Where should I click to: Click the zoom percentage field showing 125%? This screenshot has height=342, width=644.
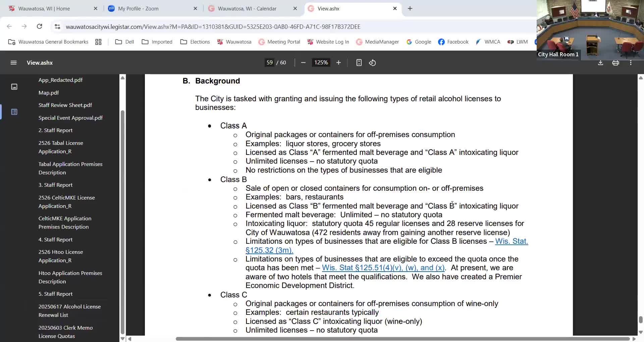[x=321, y=63]
